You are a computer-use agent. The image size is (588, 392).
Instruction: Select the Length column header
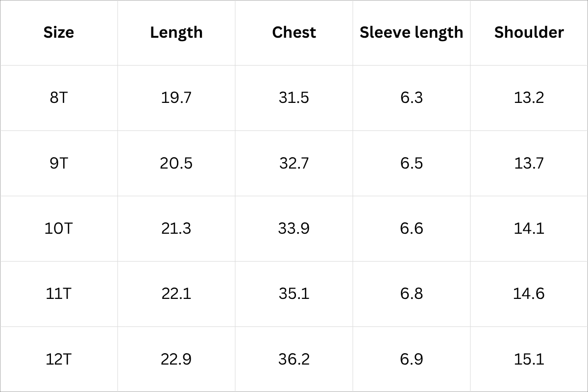176,32
